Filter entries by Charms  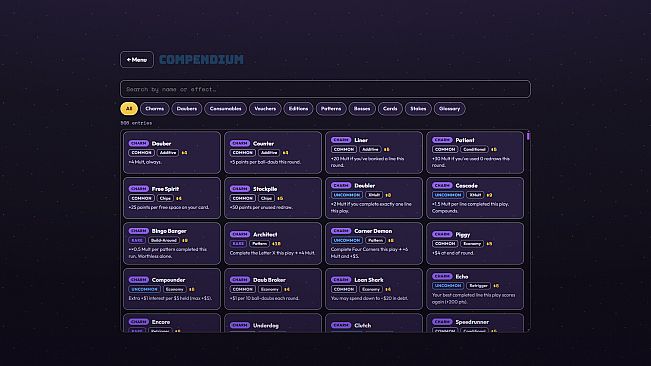pyautogui.click(x=154, y=109)
